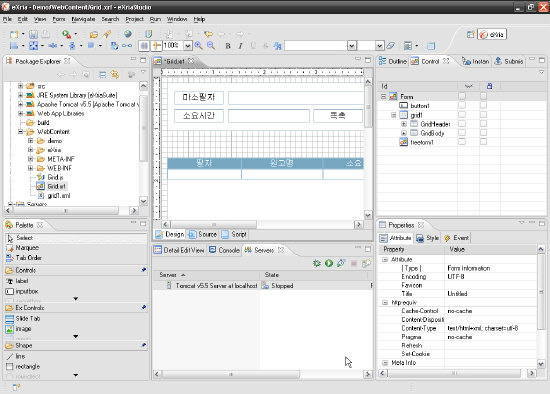
Task: Click the Open folder toolbar icon
Action: tap(94, 34)
